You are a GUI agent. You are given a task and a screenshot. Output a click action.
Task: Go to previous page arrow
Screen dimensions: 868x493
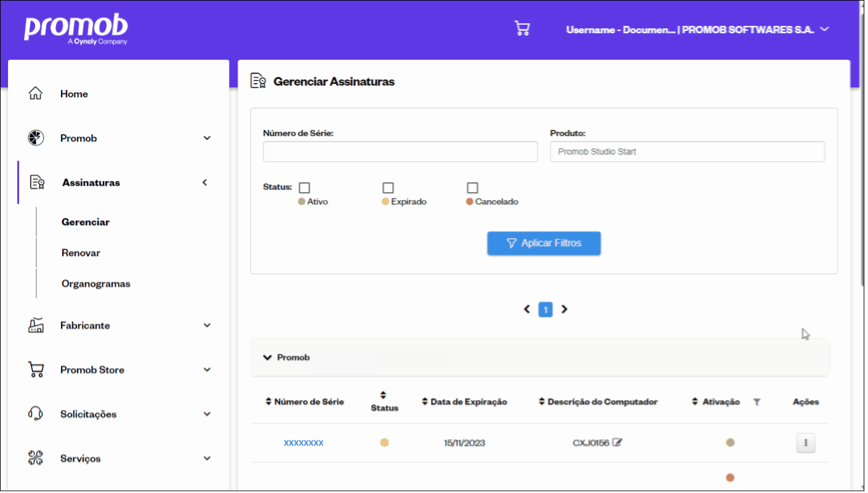527,309
